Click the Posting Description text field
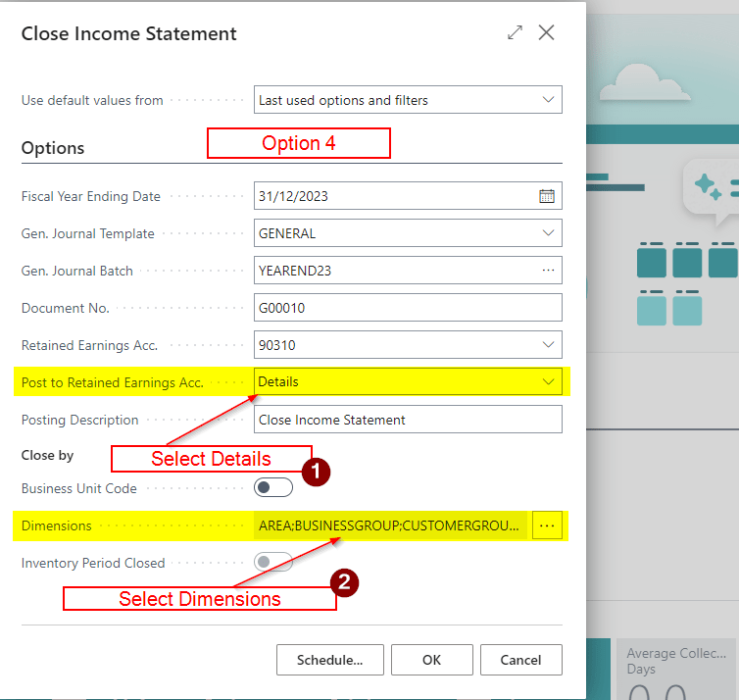Viewport: 739px width, 700px height. coord(407,420)
